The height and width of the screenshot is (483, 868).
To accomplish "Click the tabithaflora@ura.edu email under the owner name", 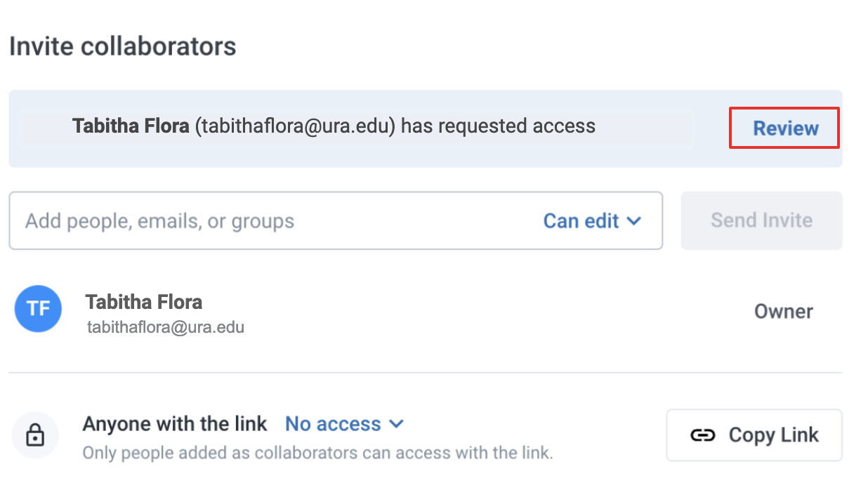I will [x=165, y=327].
